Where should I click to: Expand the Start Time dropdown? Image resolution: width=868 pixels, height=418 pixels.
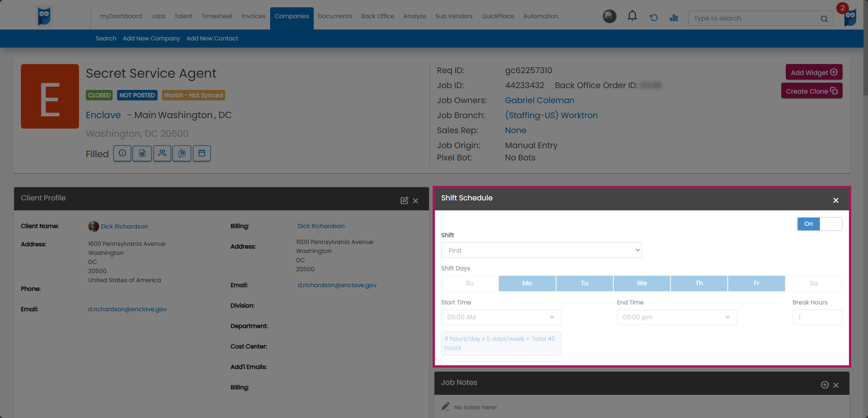501,317
